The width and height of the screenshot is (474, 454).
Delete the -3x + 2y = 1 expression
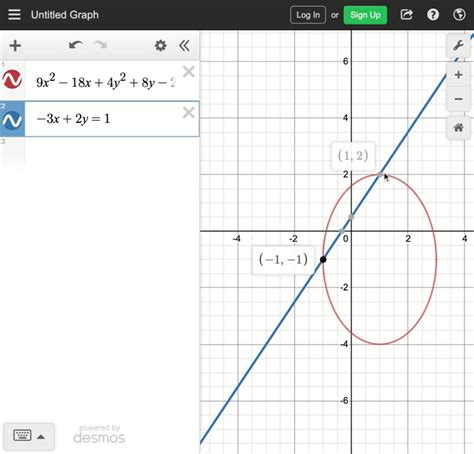(x=189, y=112)
